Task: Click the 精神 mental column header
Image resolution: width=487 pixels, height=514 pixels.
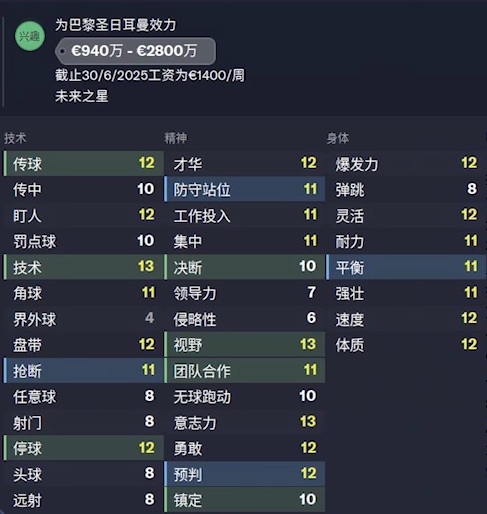Action: [x=176, y=138]
